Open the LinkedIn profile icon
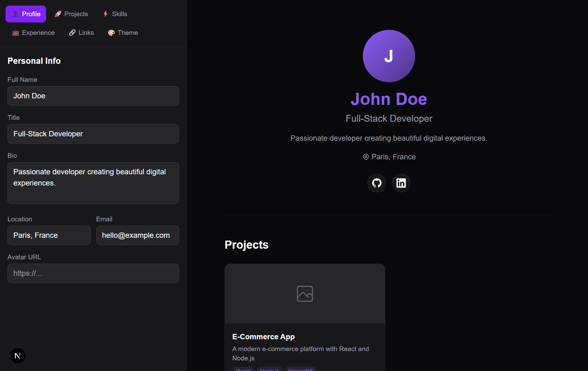Viewport: 588px width, 371px height. (401, 183)
